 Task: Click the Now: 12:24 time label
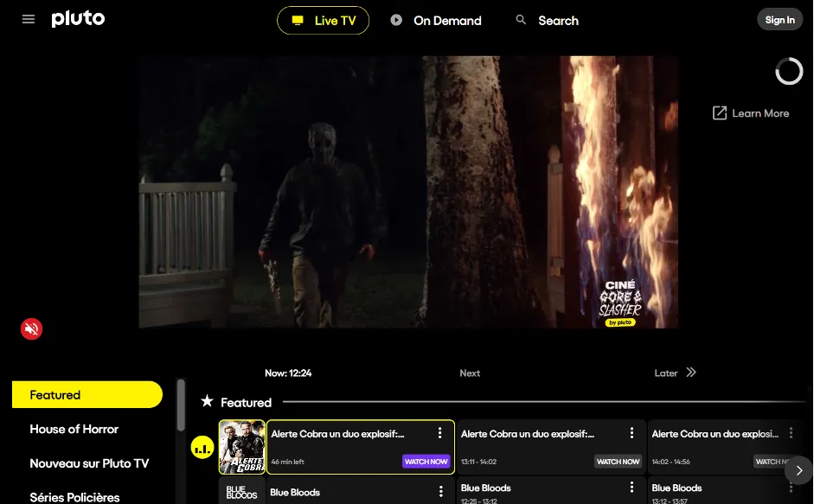pyautogui.click(x=288, y=373)
